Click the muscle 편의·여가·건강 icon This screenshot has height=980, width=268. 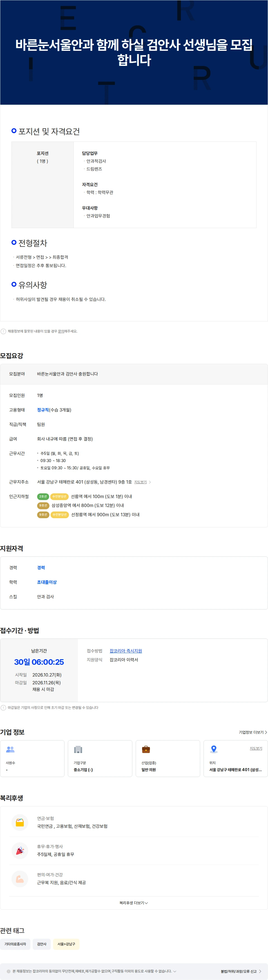tap(20, 879)
